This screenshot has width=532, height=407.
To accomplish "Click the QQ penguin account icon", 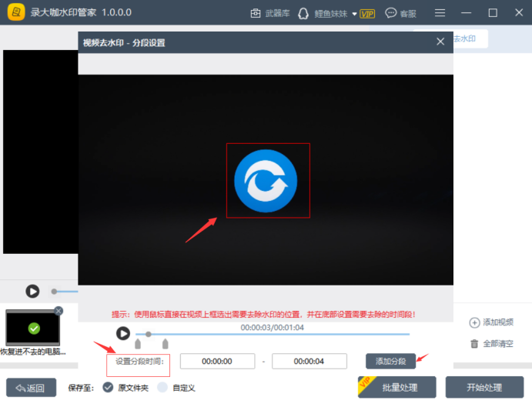I will [303, 14].
